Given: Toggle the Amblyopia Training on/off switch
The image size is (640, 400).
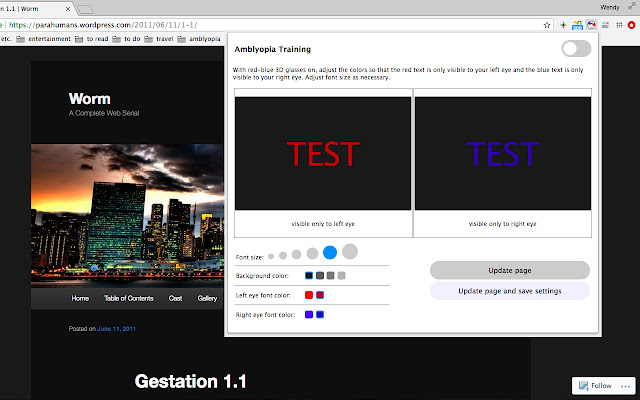Looking at the screenshot, I should tap(576, 49).
